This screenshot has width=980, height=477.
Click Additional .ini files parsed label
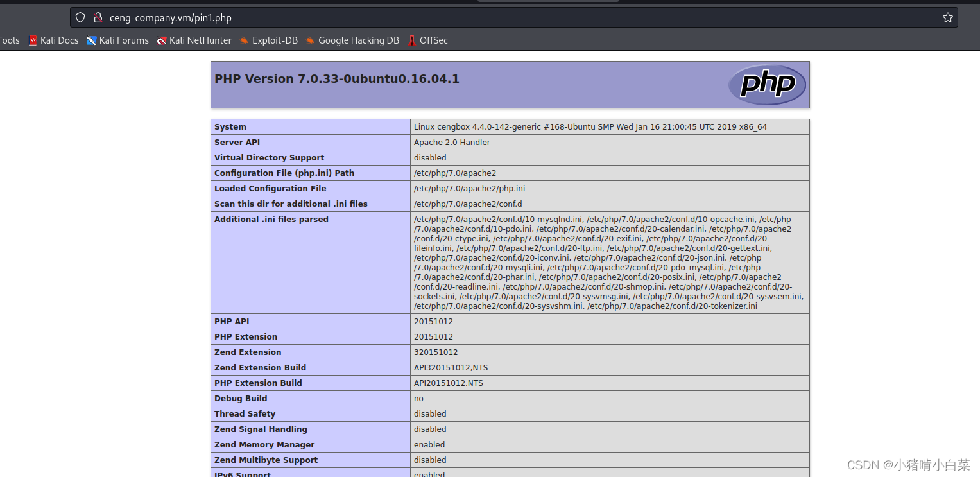point(271,220)
